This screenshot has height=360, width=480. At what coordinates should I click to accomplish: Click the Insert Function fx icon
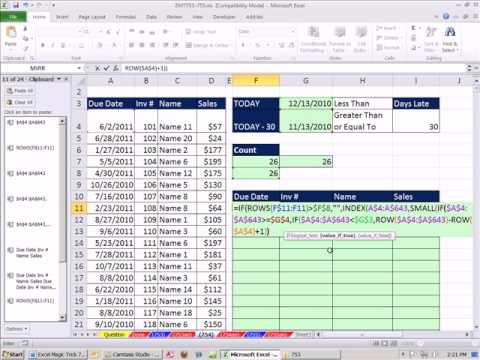[x=116, y=68]
